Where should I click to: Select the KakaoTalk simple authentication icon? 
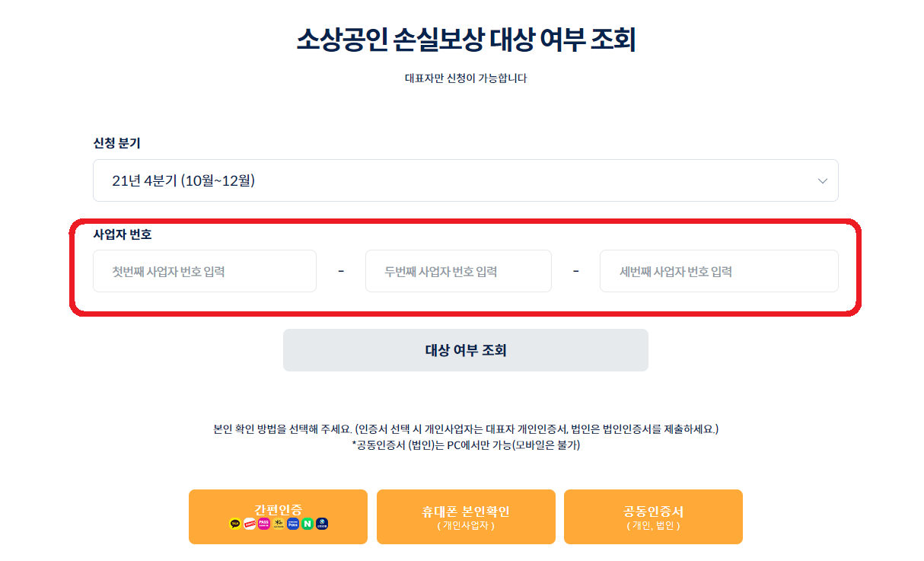tap(234, 524)
